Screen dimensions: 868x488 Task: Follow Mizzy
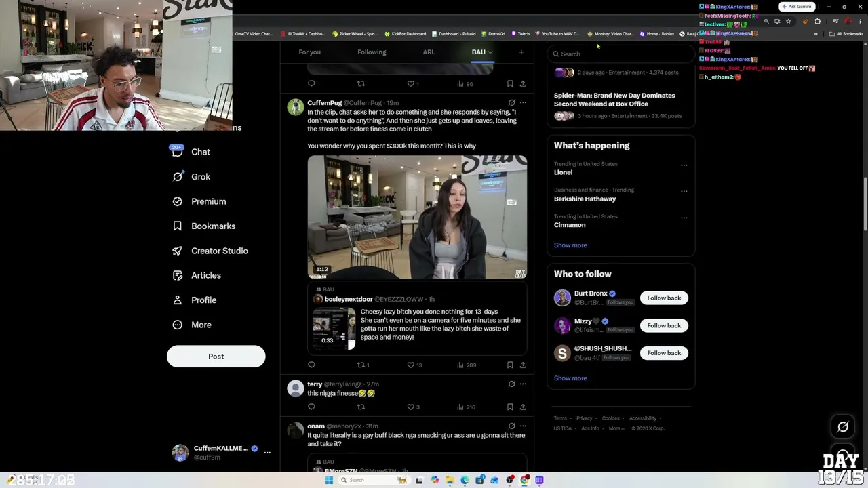[664, 325]
